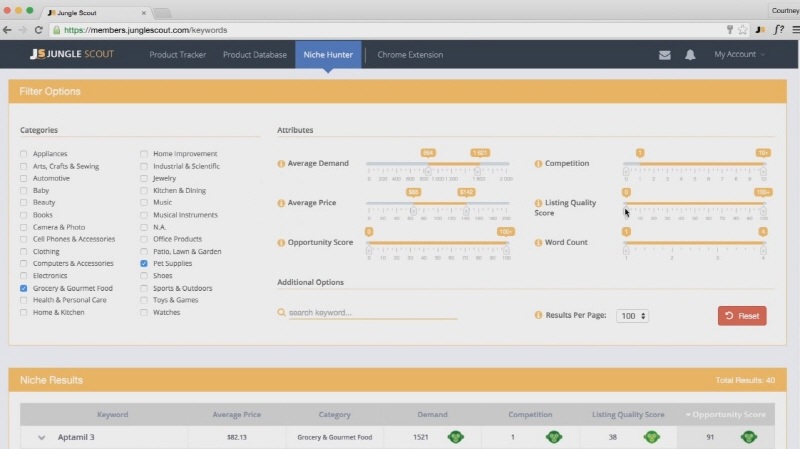Tick the Electronics category
Image resolution: width=800 pixels, height=449 pixels.
pyautogui.click(x=23, y=276)
